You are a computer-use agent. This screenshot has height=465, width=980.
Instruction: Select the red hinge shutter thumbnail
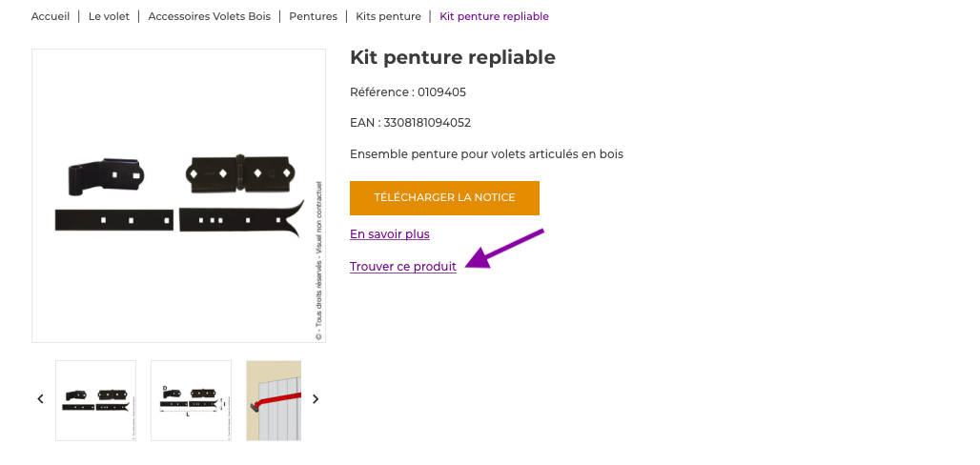[274, 400]
